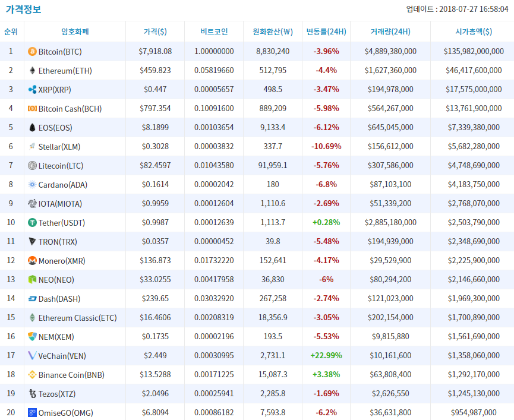The height and width of the screenshot is (420, 514).
Task: Click the Cardano logo icon
Action: click(32, 184)
